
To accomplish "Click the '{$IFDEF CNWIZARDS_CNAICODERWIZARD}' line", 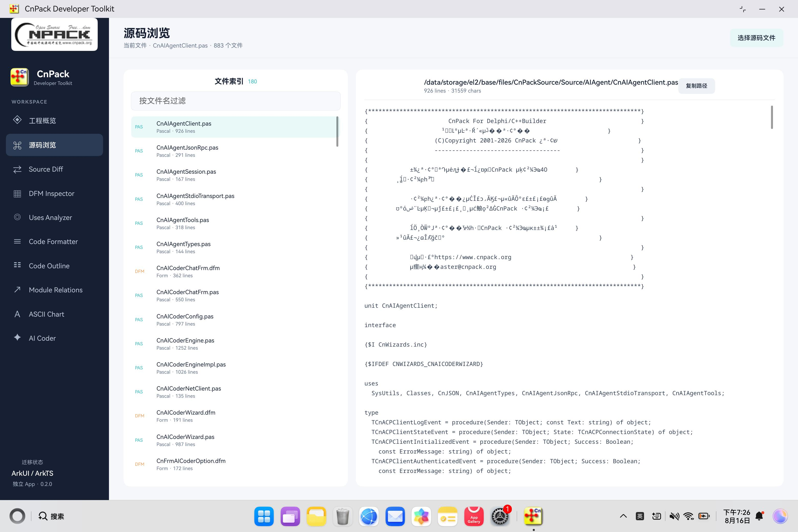I will [424, 364].
